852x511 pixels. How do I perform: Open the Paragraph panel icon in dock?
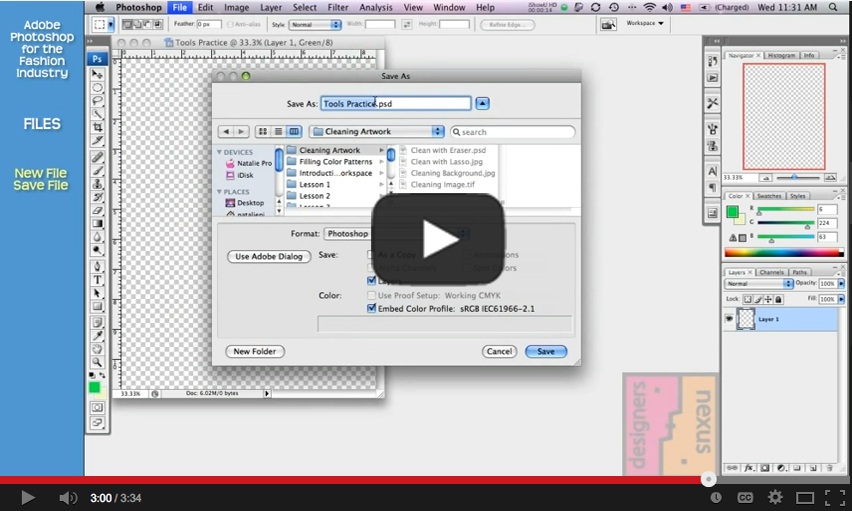click(x=712, y=188)
